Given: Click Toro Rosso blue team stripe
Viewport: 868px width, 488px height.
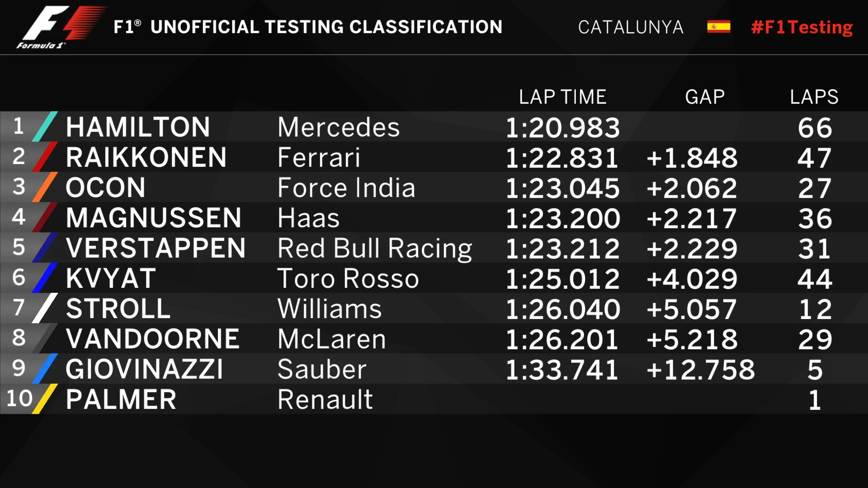Looking at the screenshot, I should click(45, 278).
